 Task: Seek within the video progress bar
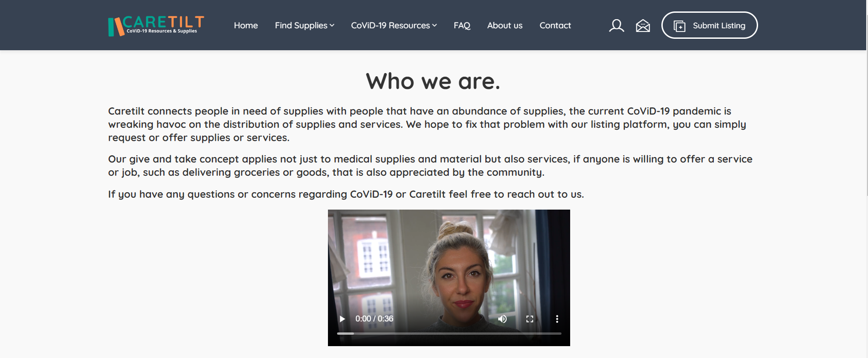449,333
